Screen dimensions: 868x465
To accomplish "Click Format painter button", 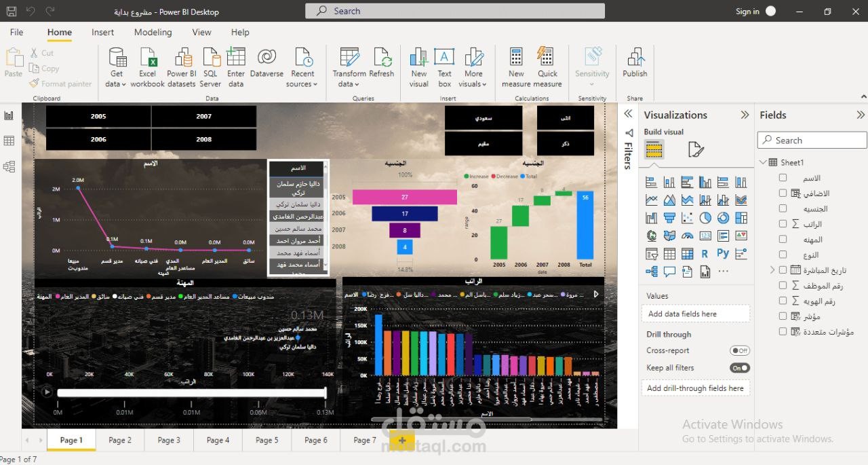I will click(60, 83).
